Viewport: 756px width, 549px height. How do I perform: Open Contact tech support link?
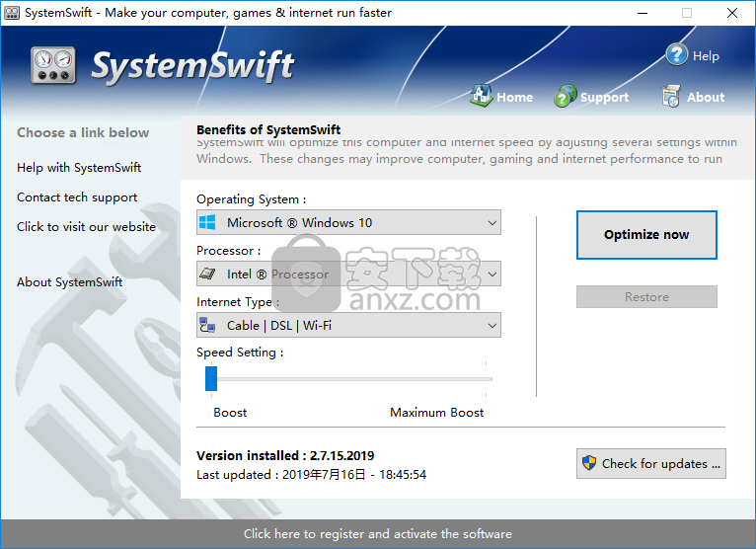coord(77,197)
